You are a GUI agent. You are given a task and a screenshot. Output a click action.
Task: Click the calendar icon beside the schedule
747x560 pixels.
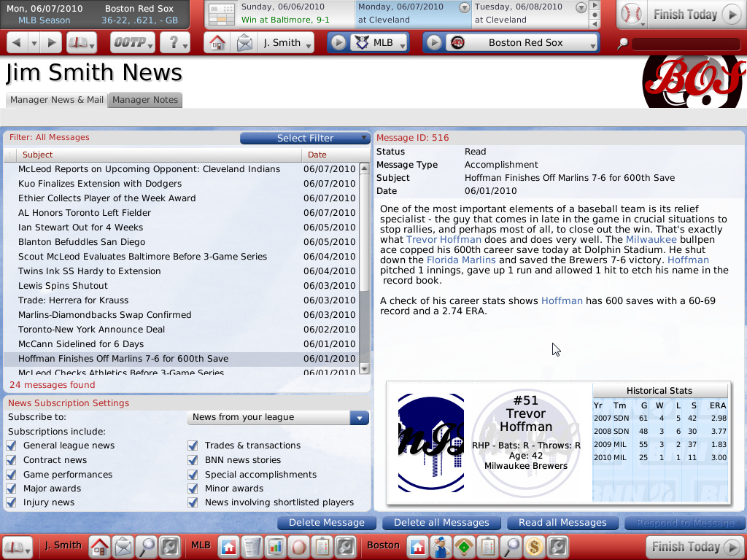222,15
